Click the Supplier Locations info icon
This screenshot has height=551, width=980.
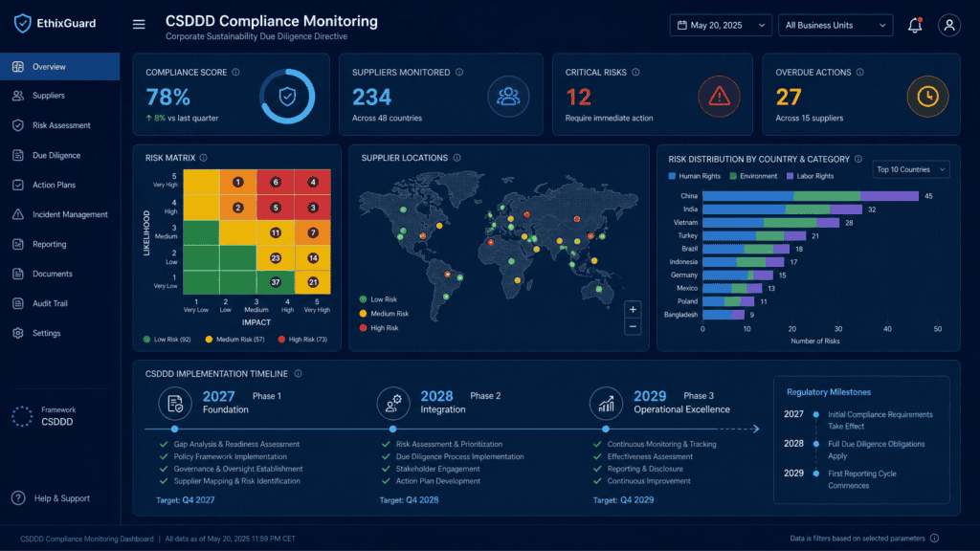pyautogui.click(x=457, y=158)
